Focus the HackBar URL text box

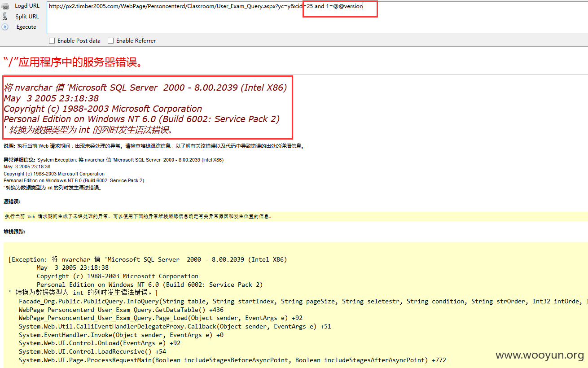(317, 17)
